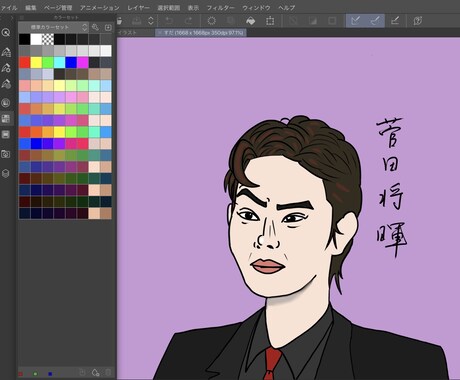Pick the cyan swatch in third row

(59, 62)
